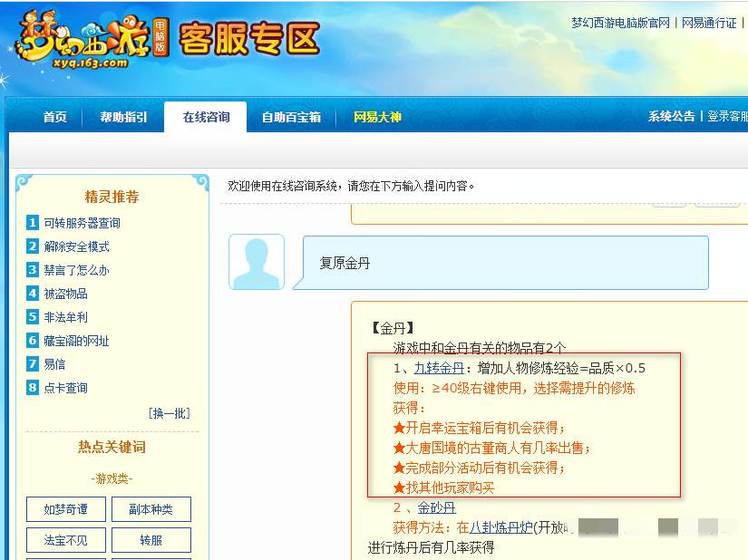Click the number 4 badge beside 被盗物品
748x560 pixels.
coord(33,293)
